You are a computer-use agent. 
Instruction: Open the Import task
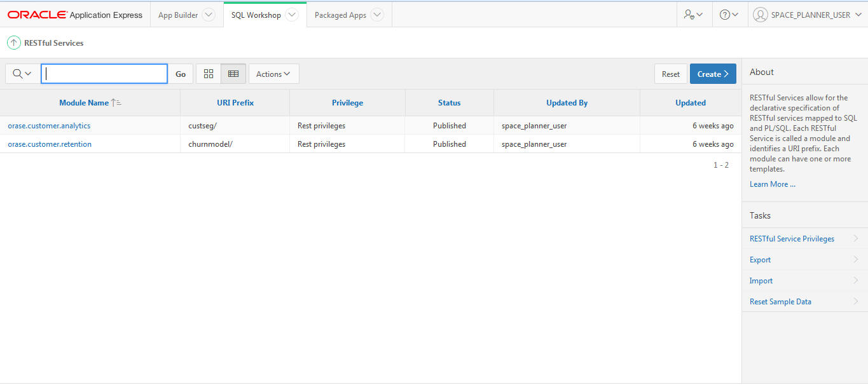coord(761,281)
